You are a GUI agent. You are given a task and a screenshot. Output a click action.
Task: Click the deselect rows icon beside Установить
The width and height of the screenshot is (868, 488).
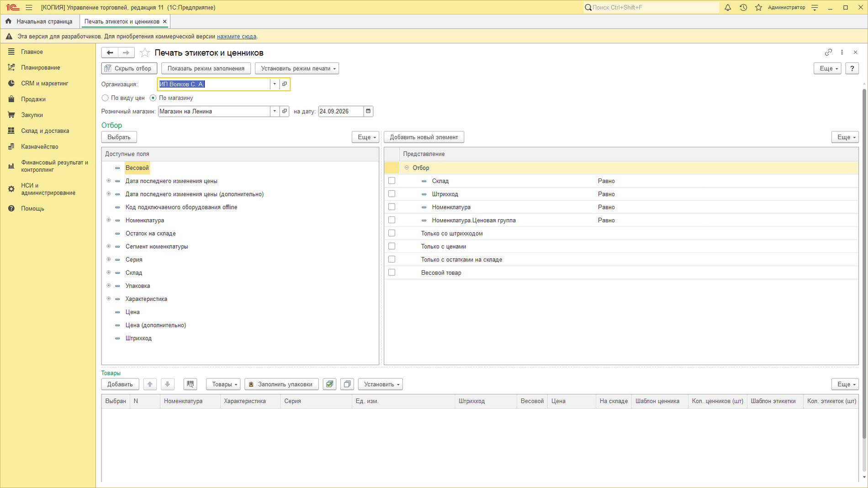pos(347,384)
